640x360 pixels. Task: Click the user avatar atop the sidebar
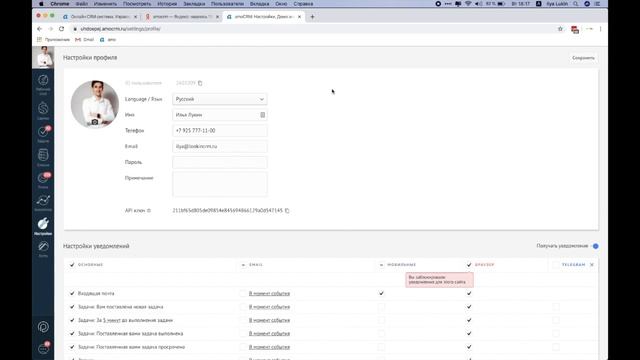coord(43,57)
